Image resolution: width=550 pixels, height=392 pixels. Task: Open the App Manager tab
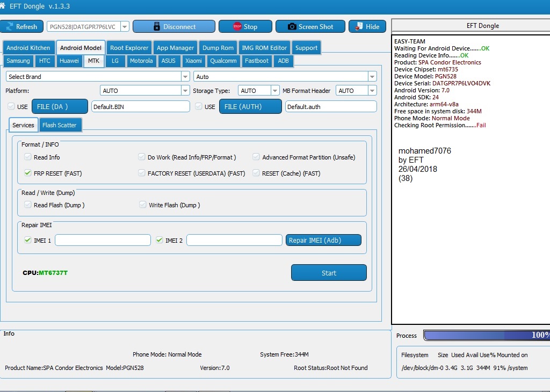point(176,48)
